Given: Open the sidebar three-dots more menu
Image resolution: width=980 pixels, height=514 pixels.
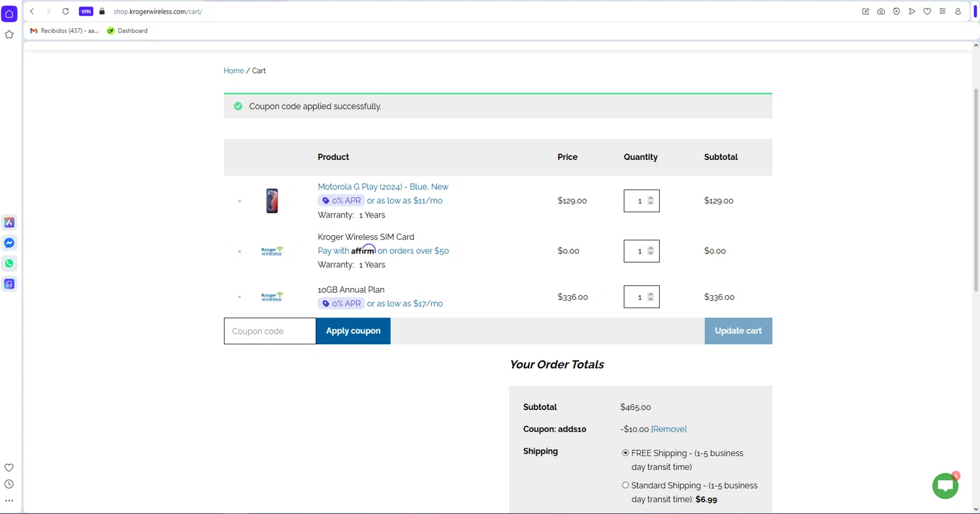Looking at the screenshot, I should coord(9,501).
